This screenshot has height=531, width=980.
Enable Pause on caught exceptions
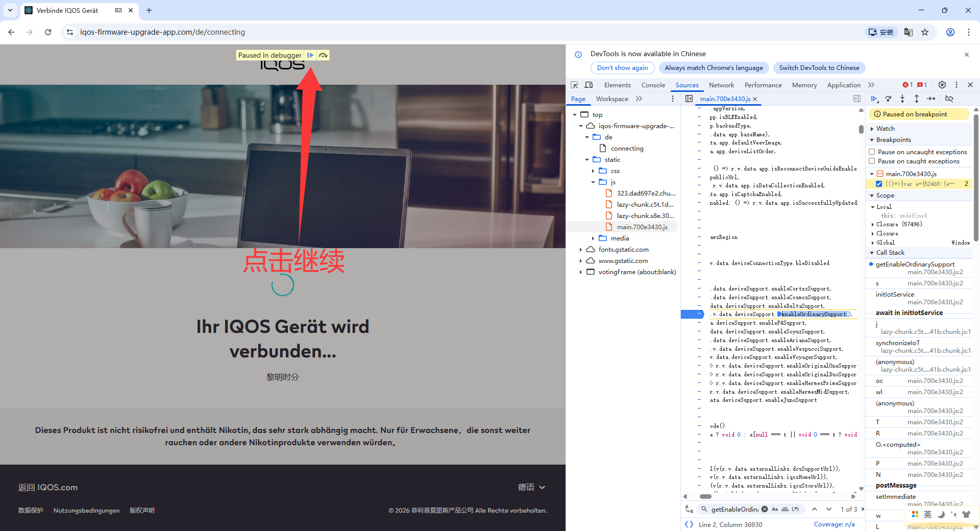point(872,161)
